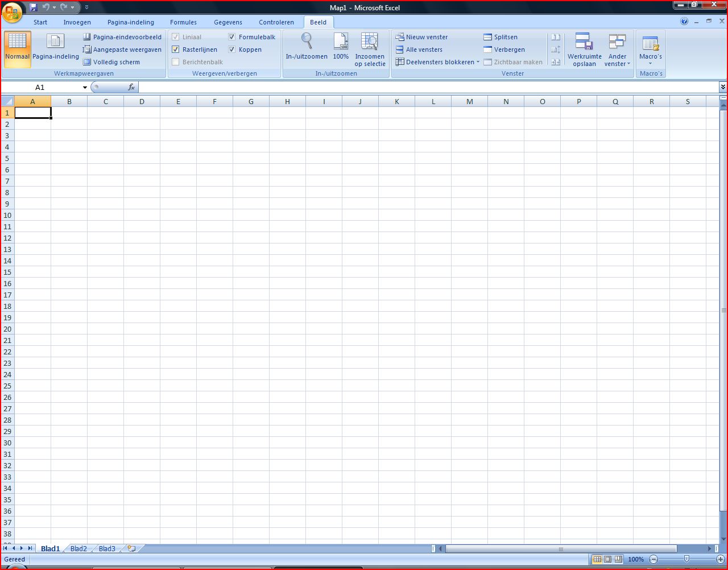Toggle the Formulebalk checkbox
Image resolution: width=728 pixels, height=570 pixels.
[232, 37]
